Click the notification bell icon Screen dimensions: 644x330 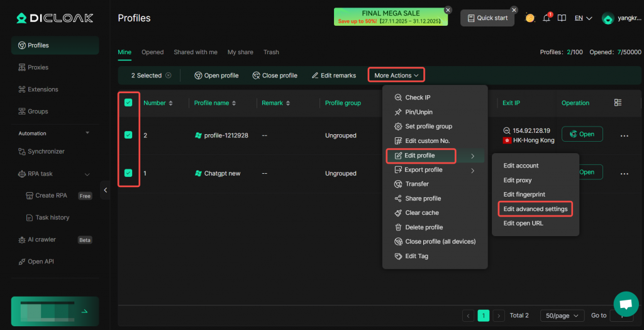pos(547,18)
